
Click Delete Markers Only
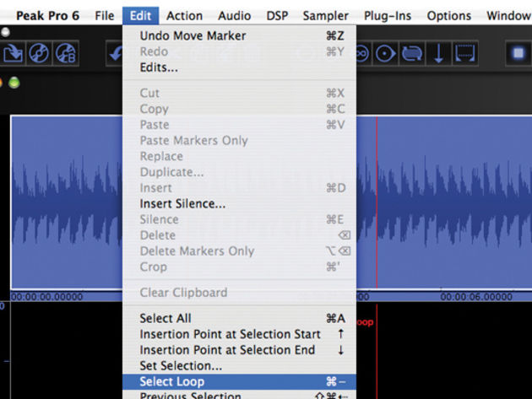pyautogui.click(x=239, y=251)
